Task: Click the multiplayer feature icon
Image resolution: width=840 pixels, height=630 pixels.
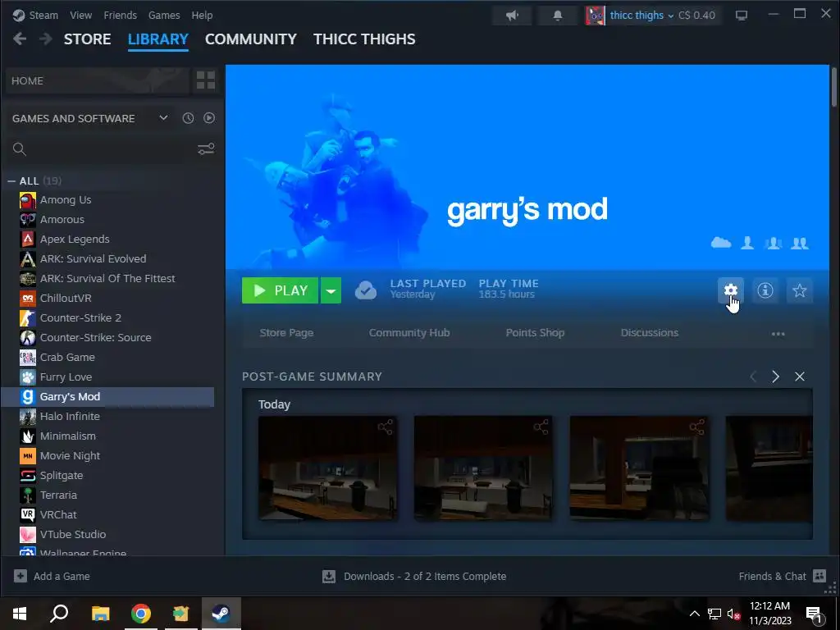Action: point(773,243)
